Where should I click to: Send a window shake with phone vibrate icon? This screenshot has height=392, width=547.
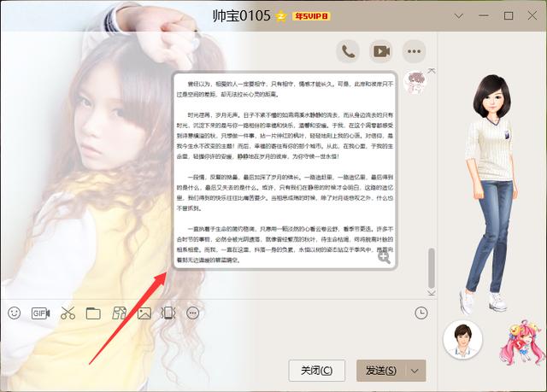[168, 313]
